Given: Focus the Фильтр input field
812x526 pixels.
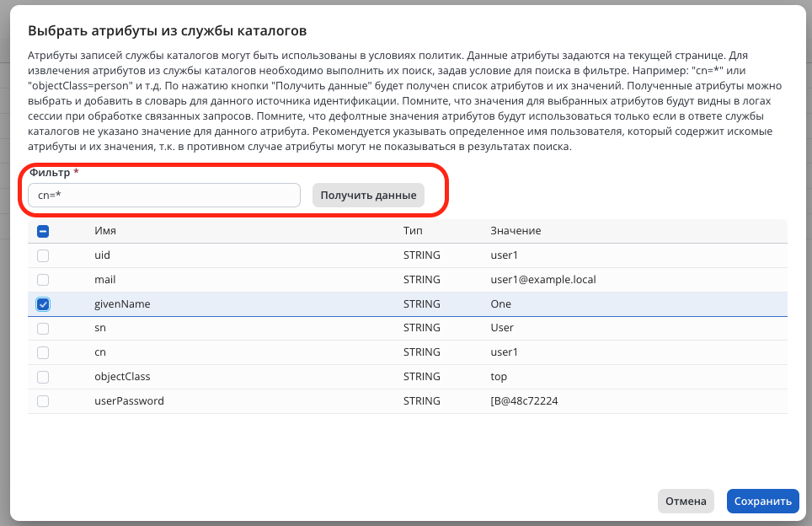Looking at the screenshot, I should [x=163, y=196].
